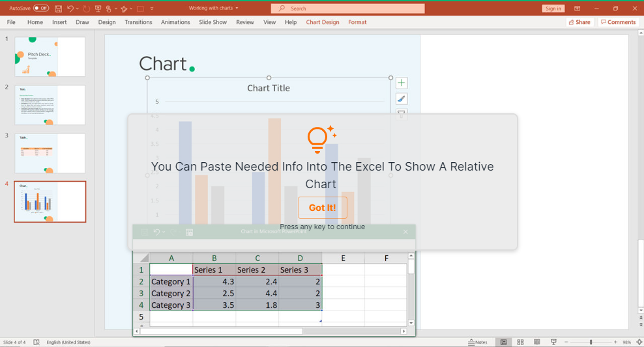Viewport: 644px width, 347px height.
Task: Select slide 2 Text thumbnail
Action: (x=50, y=105)
